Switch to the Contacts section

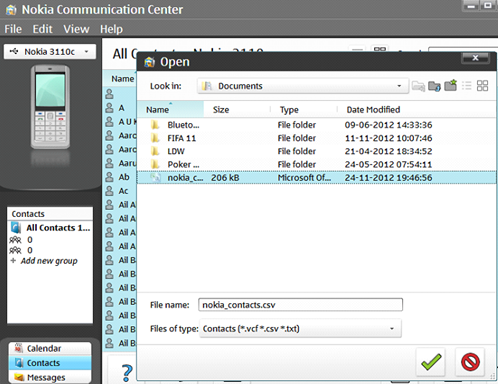50,363
